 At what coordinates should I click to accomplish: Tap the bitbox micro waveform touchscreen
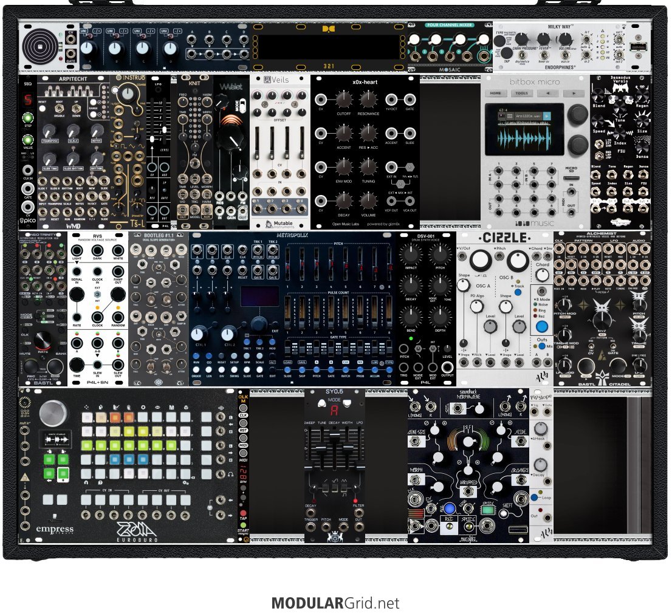(524, 129)
